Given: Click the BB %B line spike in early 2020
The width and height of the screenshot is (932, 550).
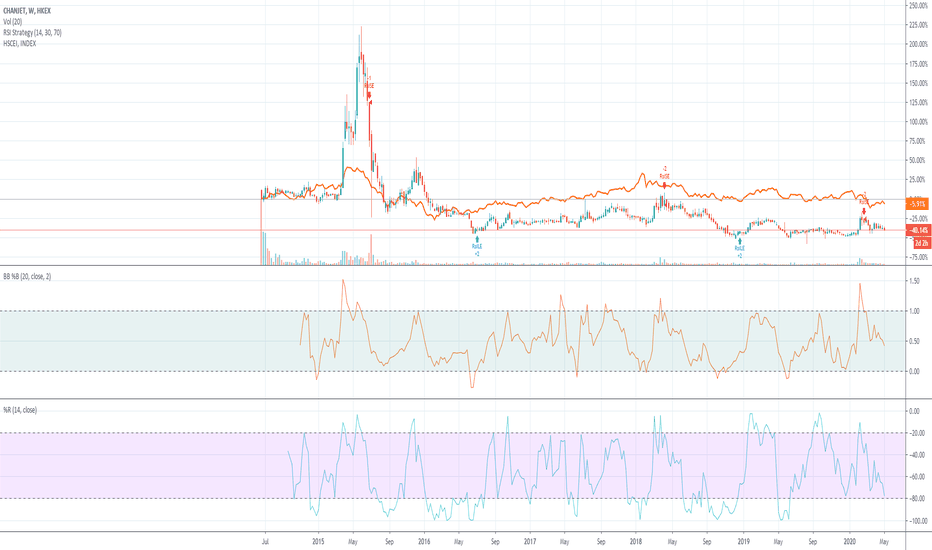Looking at the screenshot, I should pyautogui.click(x=859, y=285).
